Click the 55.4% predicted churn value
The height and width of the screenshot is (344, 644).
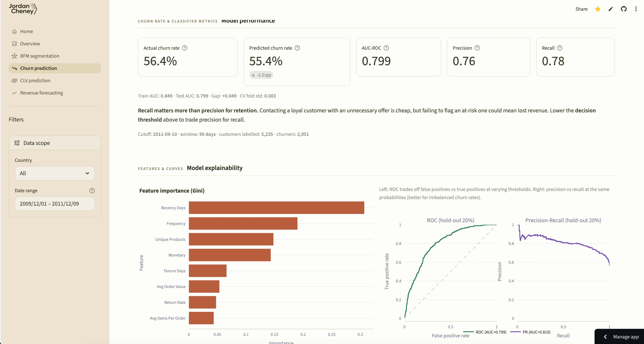266,61
